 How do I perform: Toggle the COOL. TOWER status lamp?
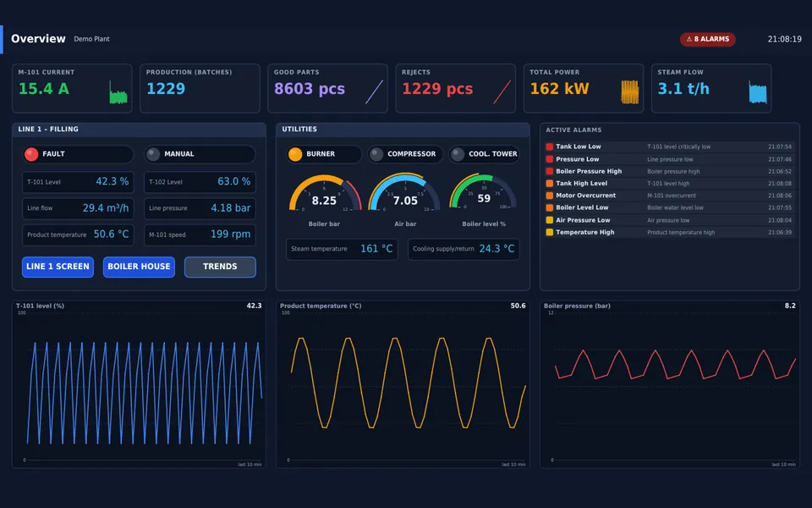pos(458,154)
